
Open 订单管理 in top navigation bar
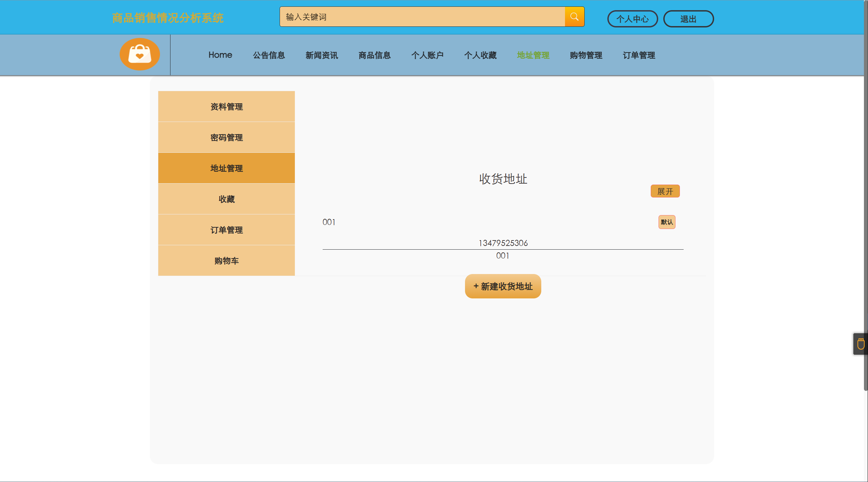[639, 55]
